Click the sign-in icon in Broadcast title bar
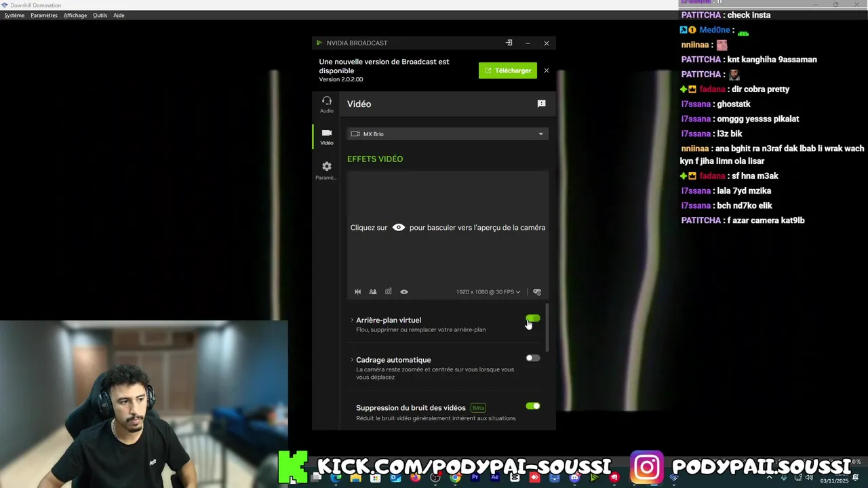 point(509,43)
